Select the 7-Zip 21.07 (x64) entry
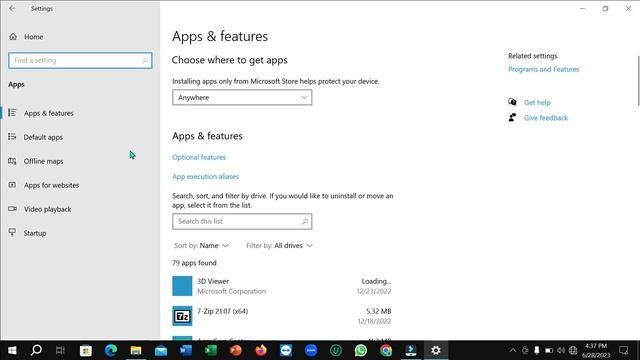Viewport: 640px width, 360px height. tap(282, 316)
